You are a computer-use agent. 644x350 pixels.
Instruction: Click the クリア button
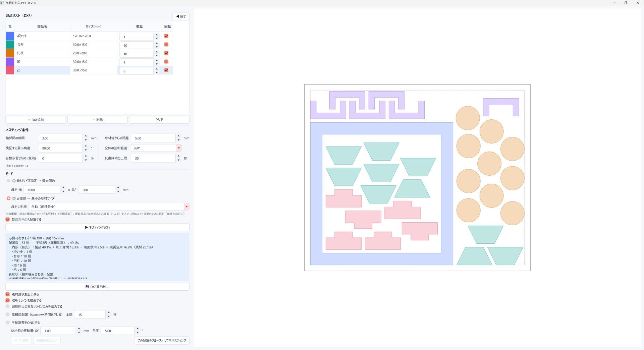(x=159, y=120)
